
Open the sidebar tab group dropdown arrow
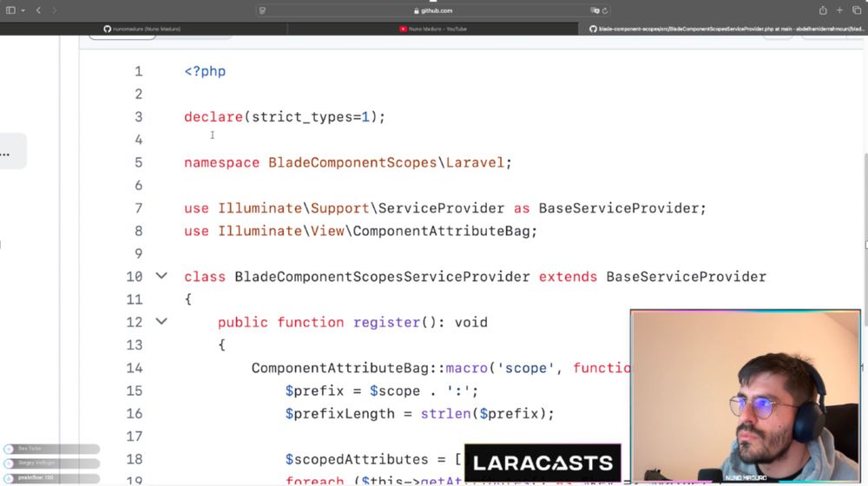pyautogui.click(x=23, y=10)
